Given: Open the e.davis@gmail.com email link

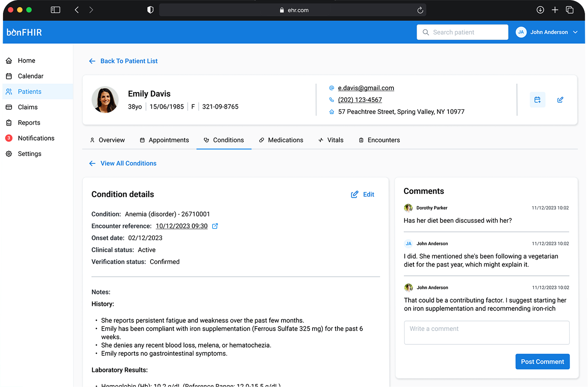Looking at the screenshot, I should tap(366, 88).
